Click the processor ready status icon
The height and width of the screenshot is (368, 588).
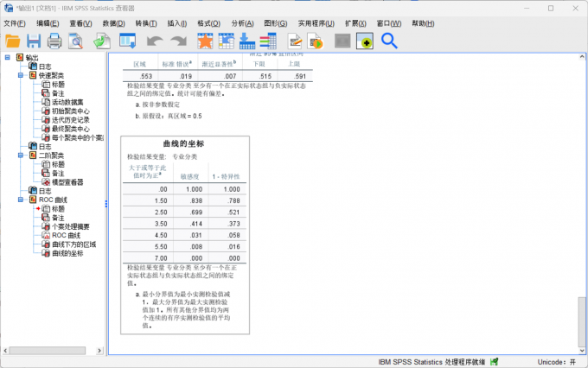pyautogui.click(x=495, y=362)
